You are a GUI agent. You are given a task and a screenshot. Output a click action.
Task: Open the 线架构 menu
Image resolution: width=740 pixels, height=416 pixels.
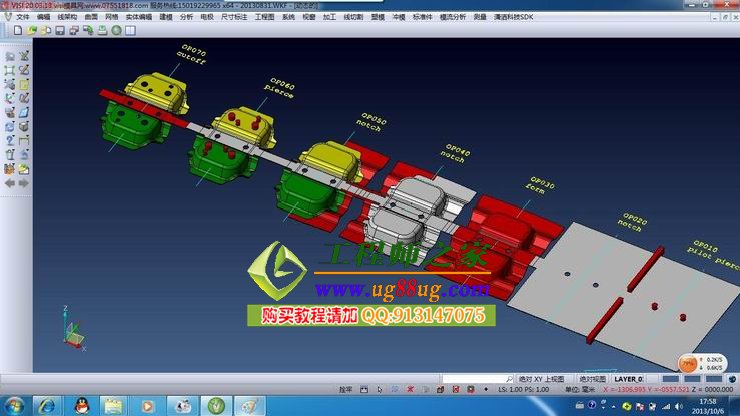(x=67, y=17)
